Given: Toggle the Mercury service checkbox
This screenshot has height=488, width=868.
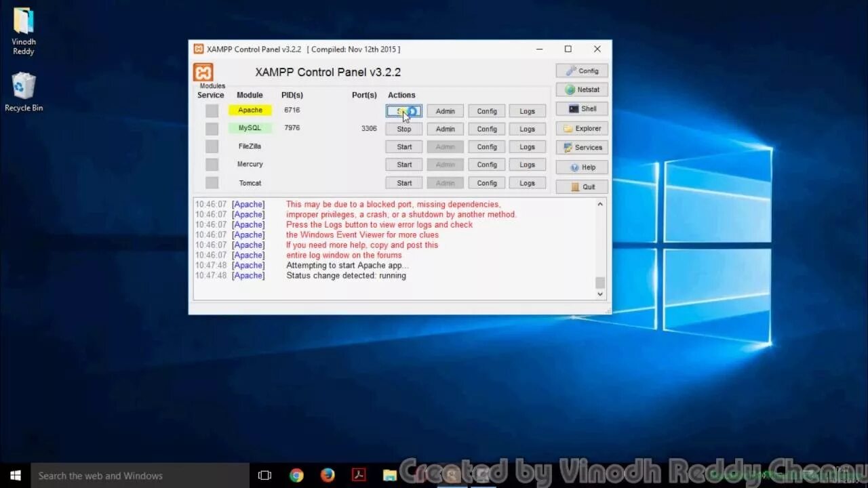Looking at the screenshot, I should (x=212, y=165).
